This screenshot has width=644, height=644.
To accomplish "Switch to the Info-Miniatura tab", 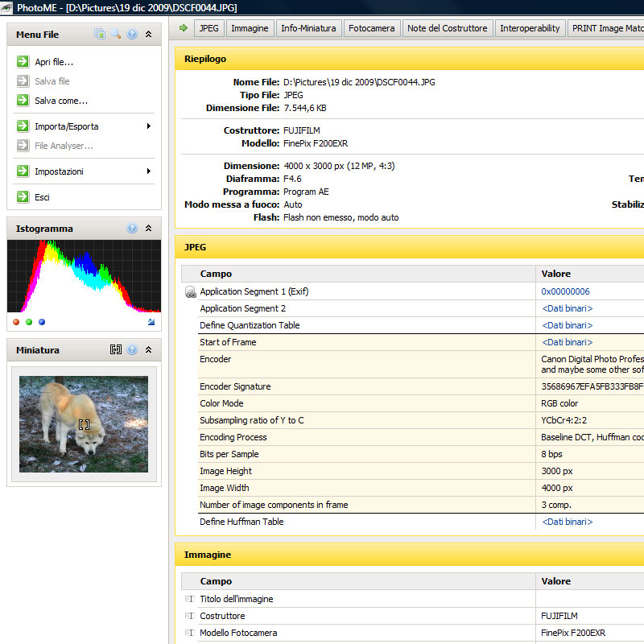I will click(308, 28).
